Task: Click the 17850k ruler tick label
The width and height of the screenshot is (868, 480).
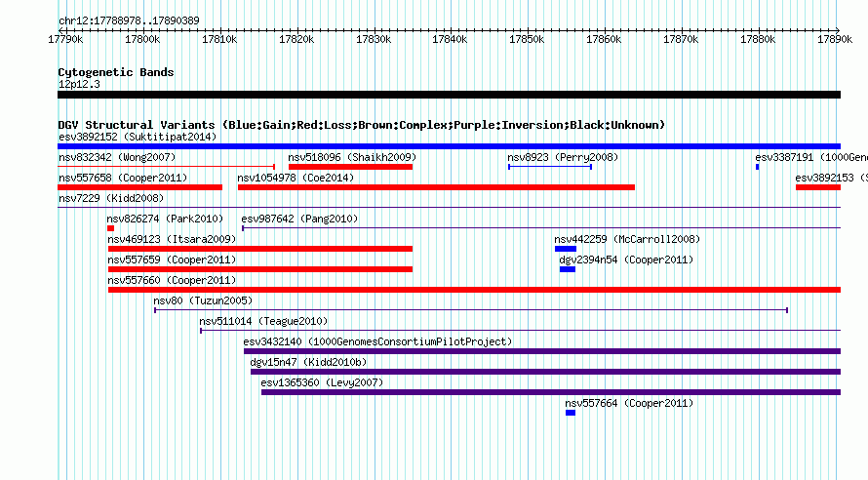Action: click(x=527, y=39)
